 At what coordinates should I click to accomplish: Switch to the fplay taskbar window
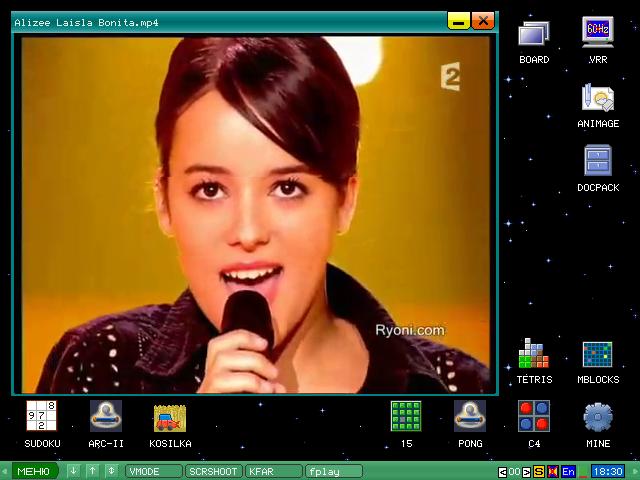click(x=334, y=471)
